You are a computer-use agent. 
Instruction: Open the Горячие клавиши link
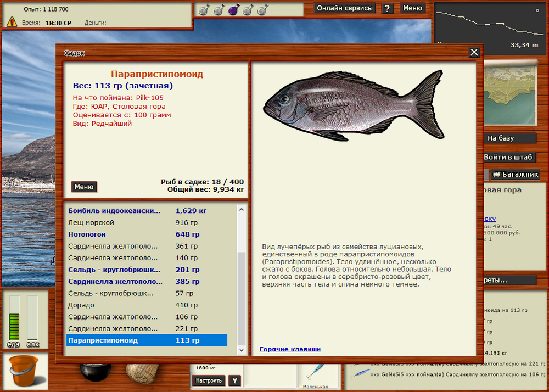tap(290, 349)
